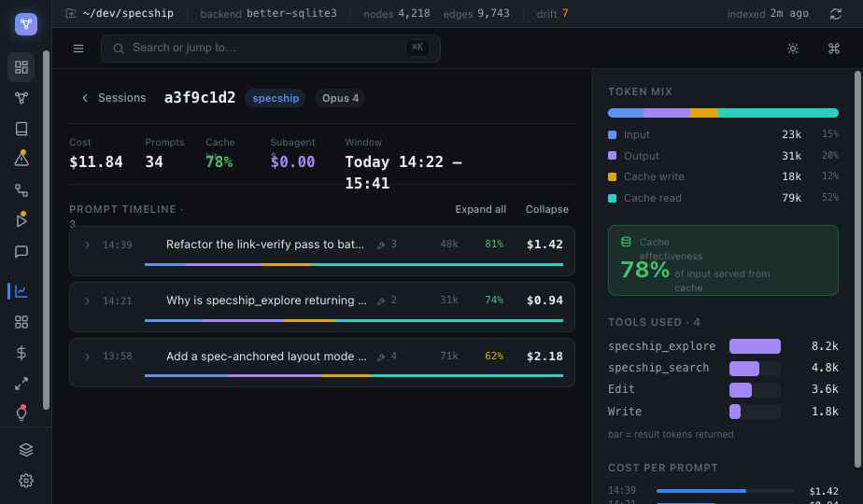863x504 pixels.
Task: Expand the 14:39 prompt row chevron
Action: (87, 245)
